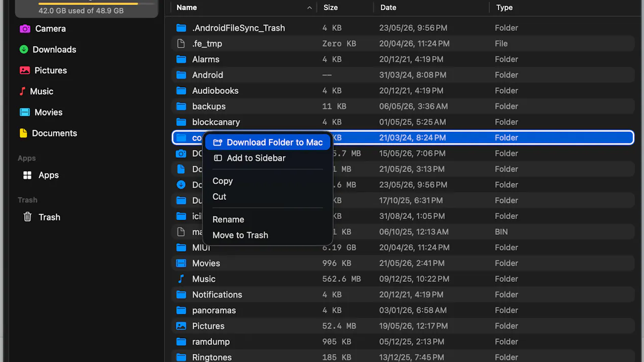
Task: Click the blockcanary folder icon
Action: pyautogui.click(x=181, y=122)
